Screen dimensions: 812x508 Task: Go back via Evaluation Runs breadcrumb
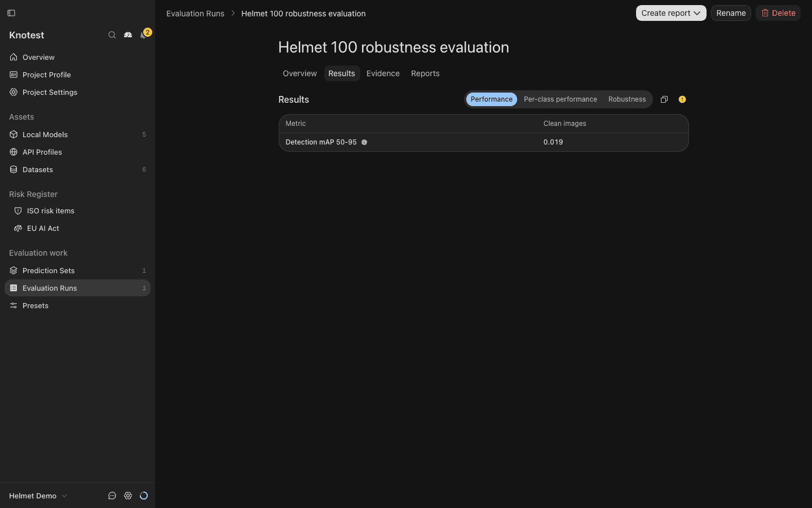pos(195,14)
